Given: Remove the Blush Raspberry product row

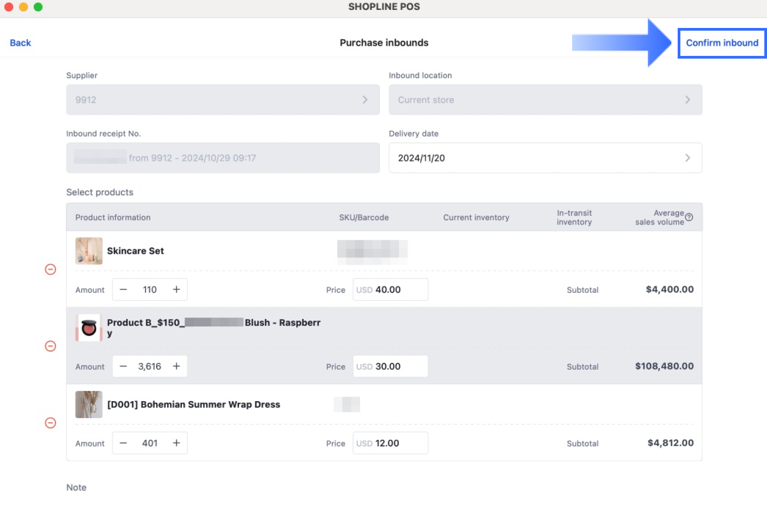Looking at the screenshot, I should (x=51, y=346).
